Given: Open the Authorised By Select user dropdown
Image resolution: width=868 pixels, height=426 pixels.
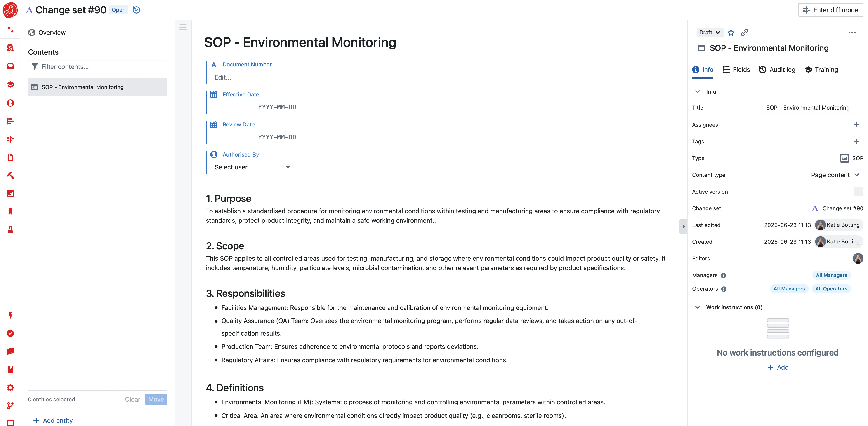Looking at the screenshot, I should tap(252, 167).
